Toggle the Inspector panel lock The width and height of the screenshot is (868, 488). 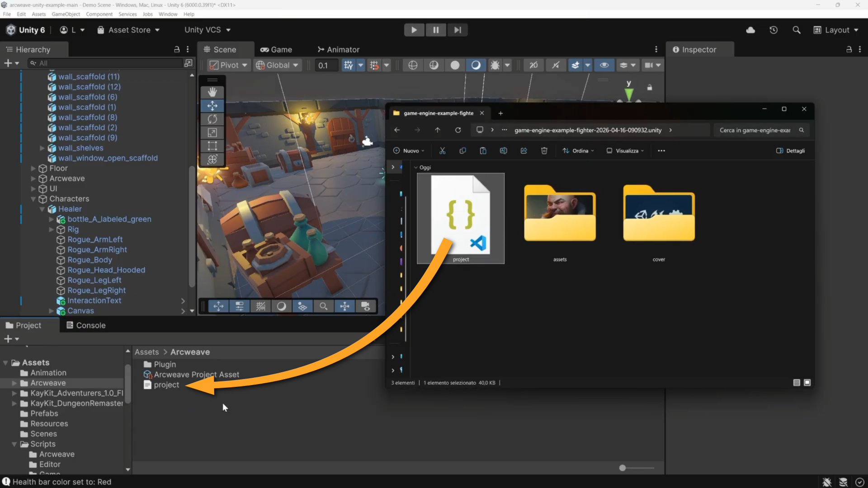tap(849, 49)
